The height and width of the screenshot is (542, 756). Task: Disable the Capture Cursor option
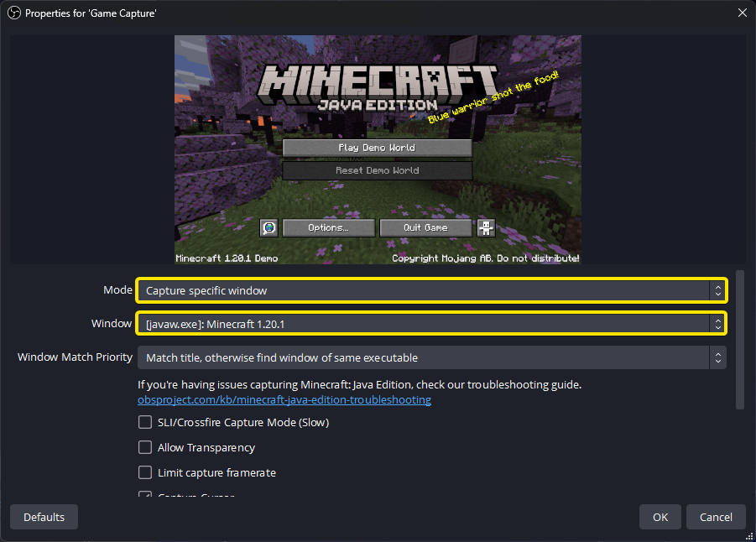[144, 495]
